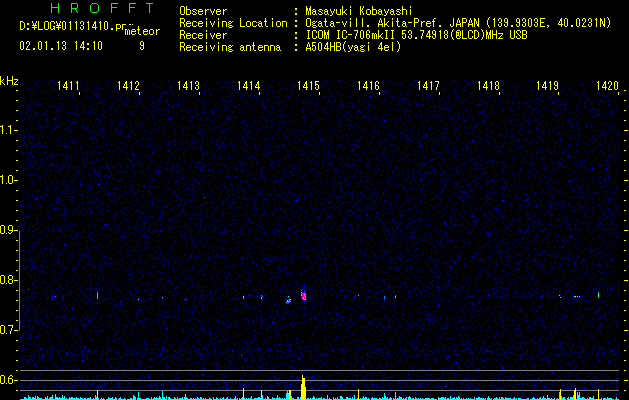Click the 1.1 kHz frequency label
629x400 pixels.
(x=9, y=130)
